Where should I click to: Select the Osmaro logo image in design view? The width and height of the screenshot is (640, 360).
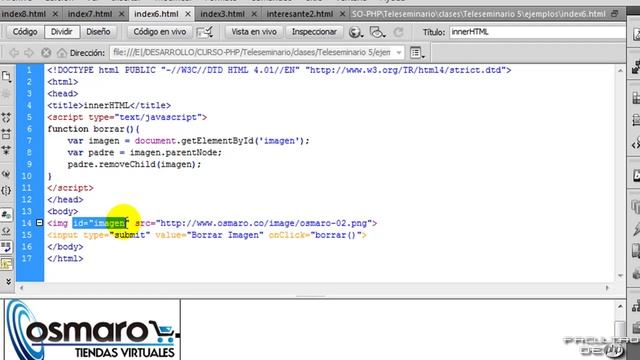click(x=93, y=330)
